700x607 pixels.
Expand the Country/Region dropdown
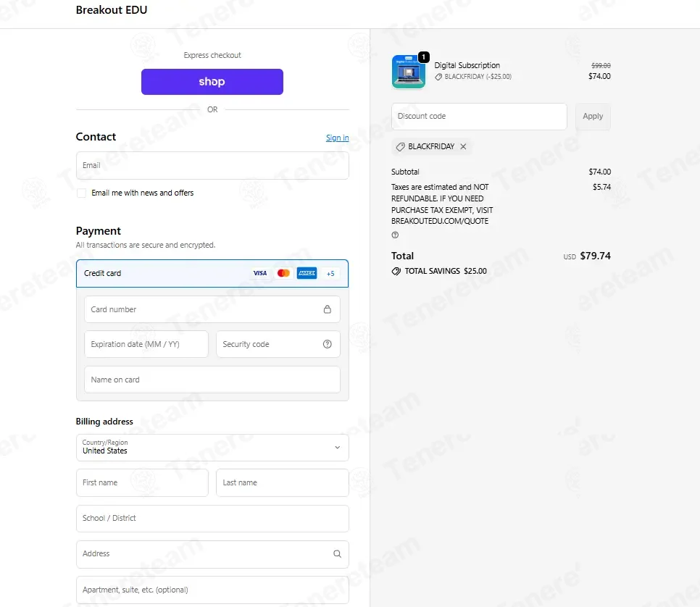(x=212, y=447)
